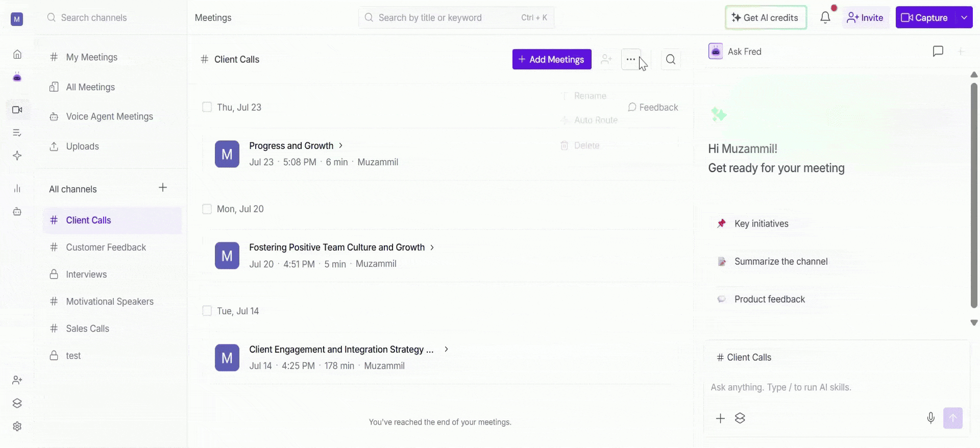This screenshot has width=980, height=448.
Task: Open the channel three-dots menu
Action: (x=631, y=59)
